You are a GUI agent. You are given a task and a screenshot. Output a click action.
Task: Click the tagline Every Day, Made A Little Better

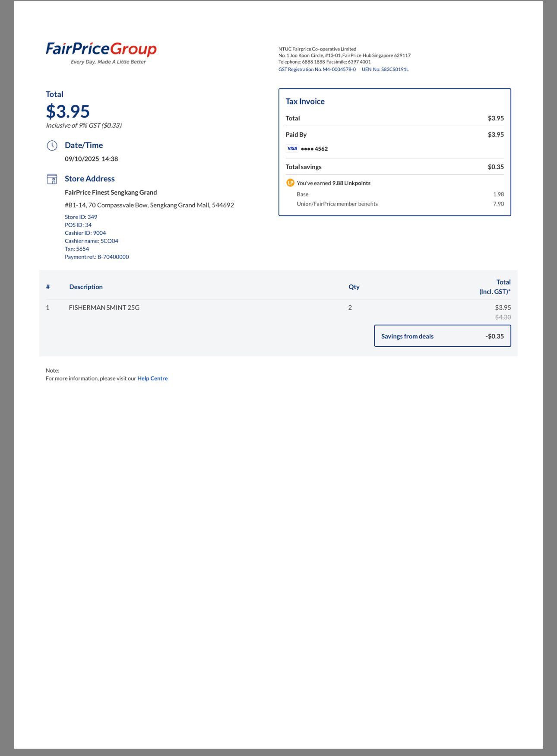[108, 62]
